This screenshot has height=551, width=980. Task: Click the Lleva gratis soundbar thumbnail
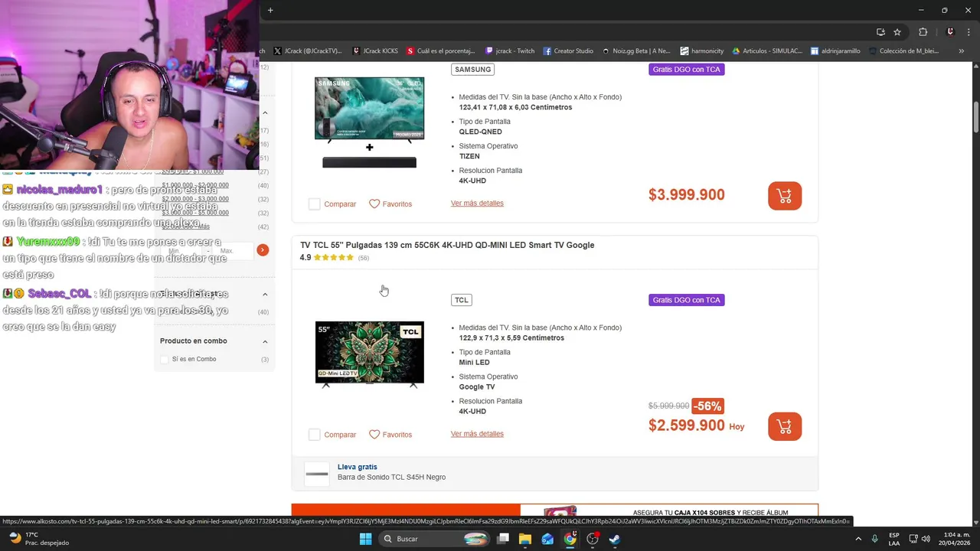point(317,474)
